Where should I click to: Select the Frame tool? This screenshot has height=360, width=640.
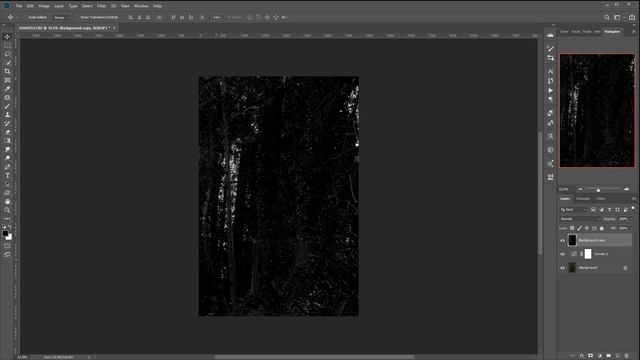click(7, 80)
